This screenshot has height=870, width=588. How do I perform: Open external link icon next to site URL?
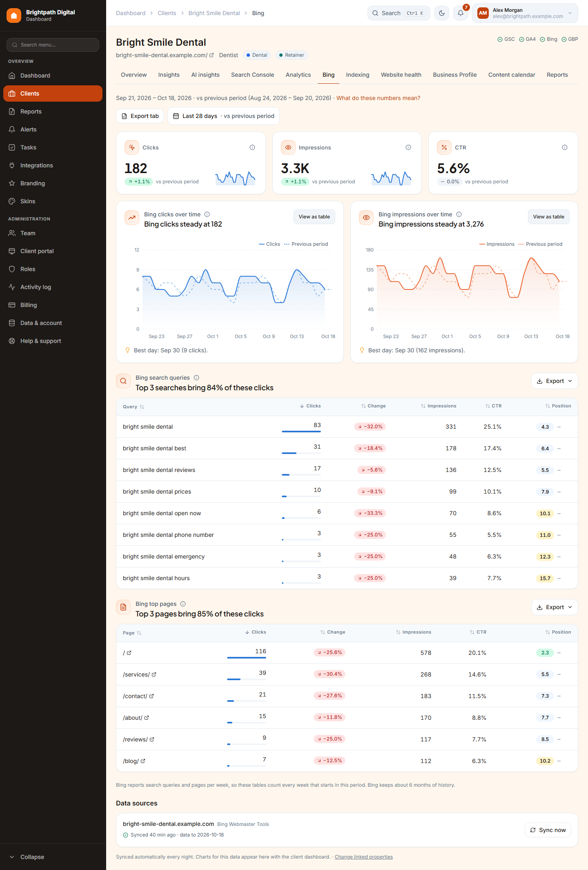[212, 55]
